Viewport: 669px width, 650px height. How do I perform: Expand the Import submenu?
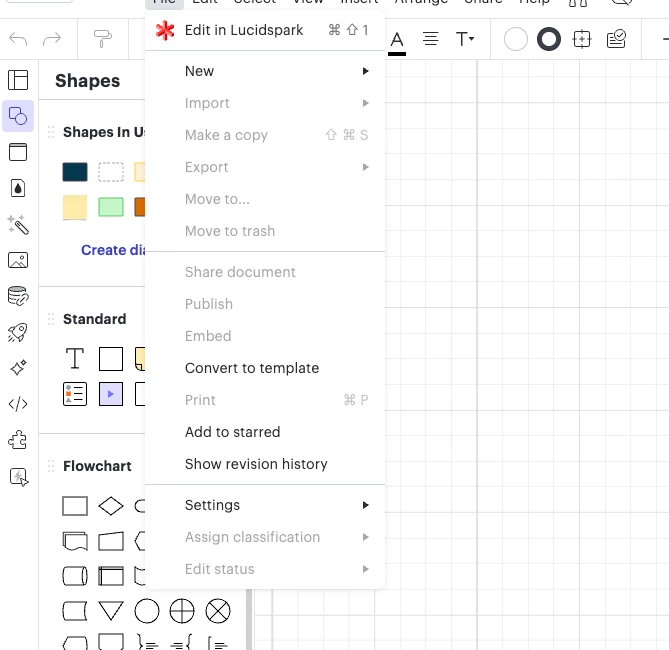pyautogui.click(x=265, y=103)
